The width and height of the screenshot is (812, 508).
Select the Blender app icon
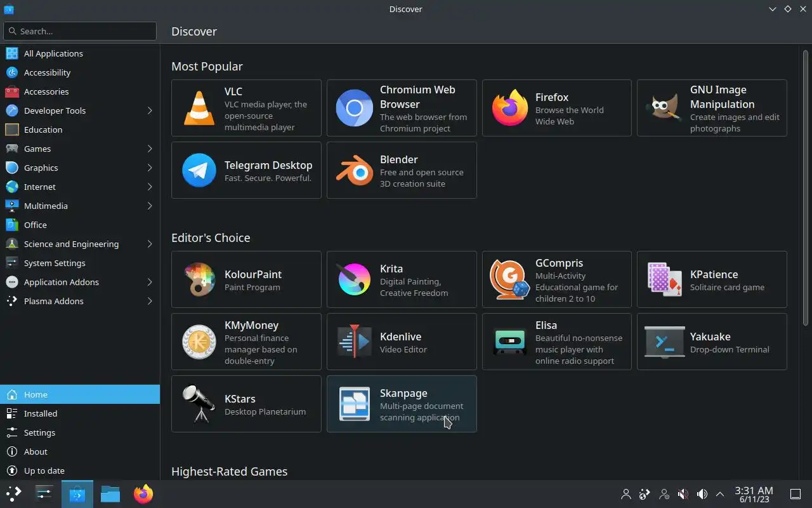354,170
